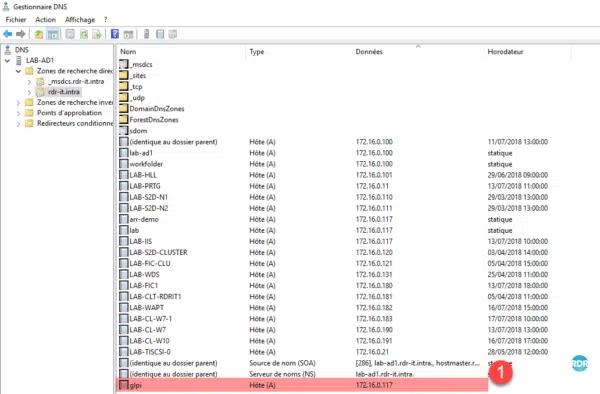Screen dimensions: 600x394
Task: Open the Action menu
Action: coord(46,20)
